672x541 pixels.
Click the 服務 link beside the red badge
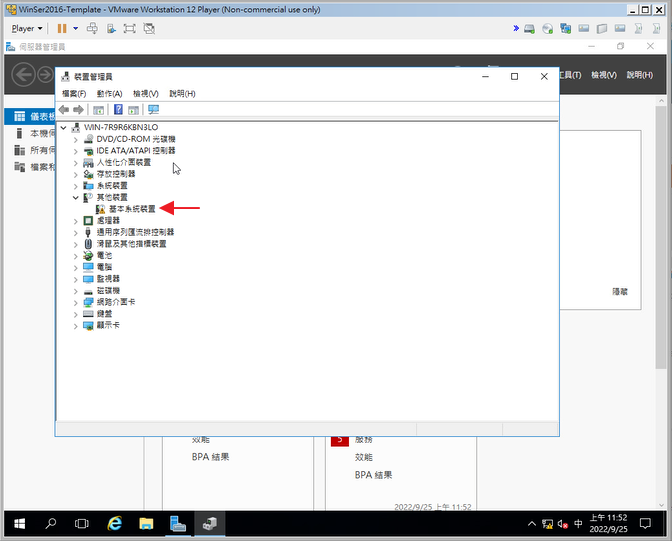click(363, 440)
